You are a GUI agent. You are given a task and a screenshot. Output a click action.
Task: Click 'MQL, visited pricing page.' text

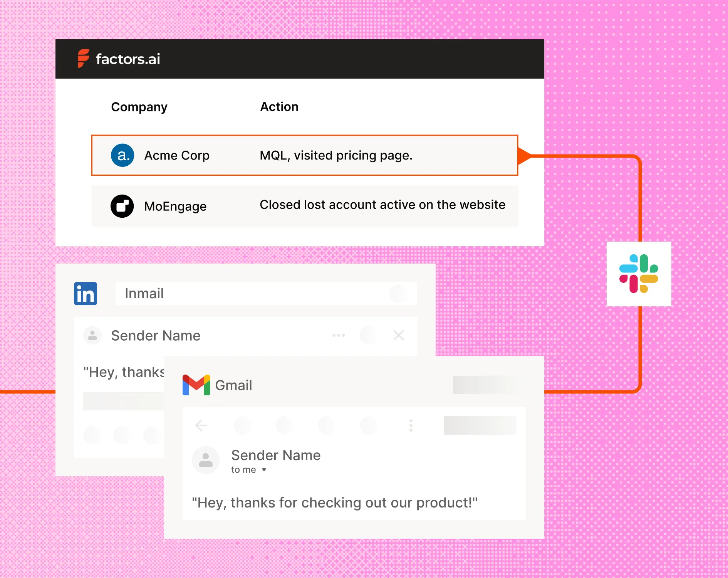(x=336, y=155)
